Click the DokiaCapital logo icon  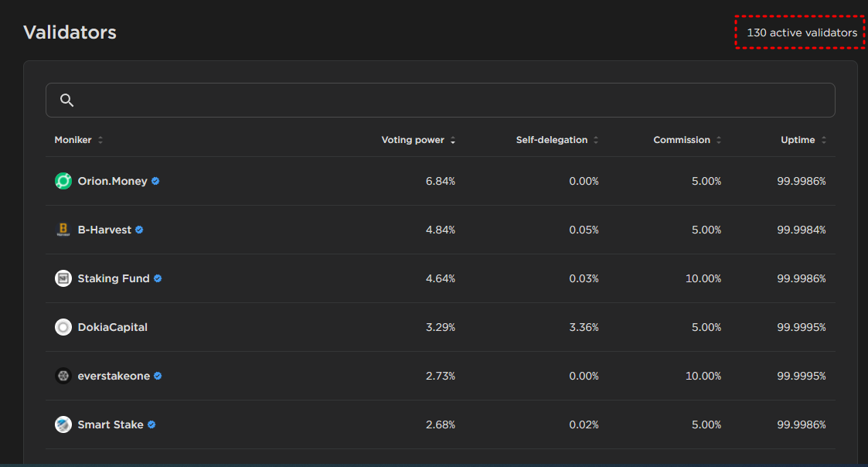[63, 327]
